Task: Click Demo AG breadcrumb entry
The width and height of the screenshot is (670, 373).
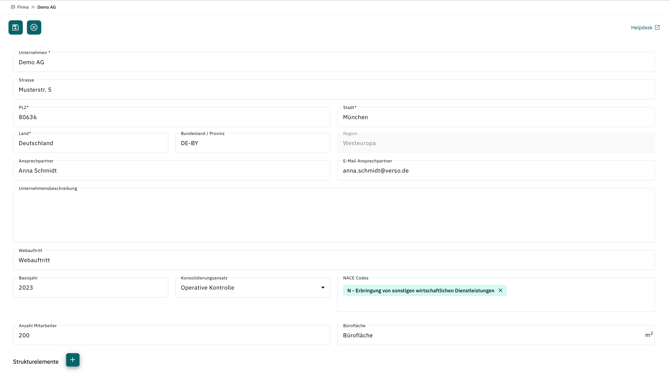Action: click(x=47, y=7)
